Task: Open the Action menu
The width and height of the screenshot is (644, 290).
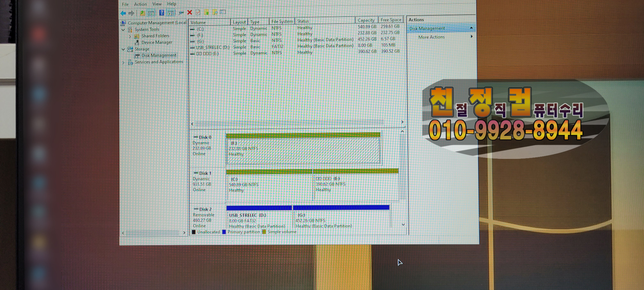Action: (x=140, y=4)
